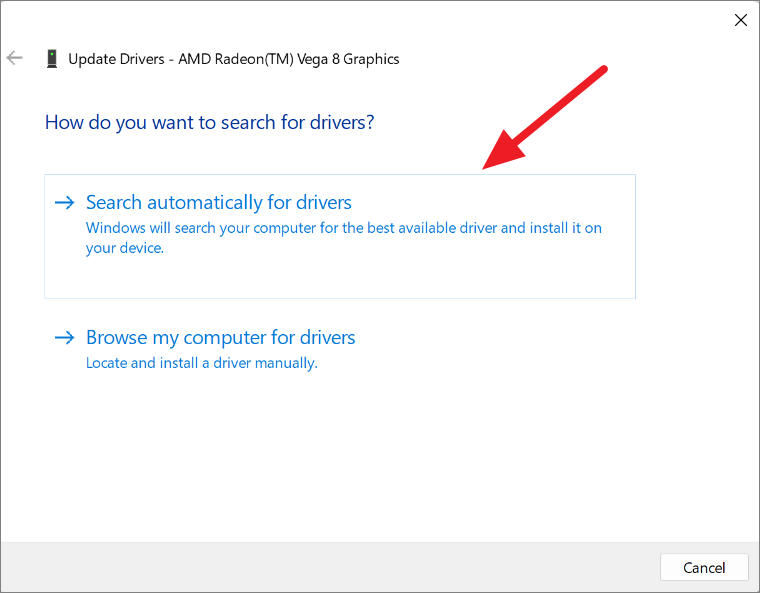Click the title 'Update Drivers - AMD Radeon(TM) Vega 8 Graphics'

tap(234, 59)
